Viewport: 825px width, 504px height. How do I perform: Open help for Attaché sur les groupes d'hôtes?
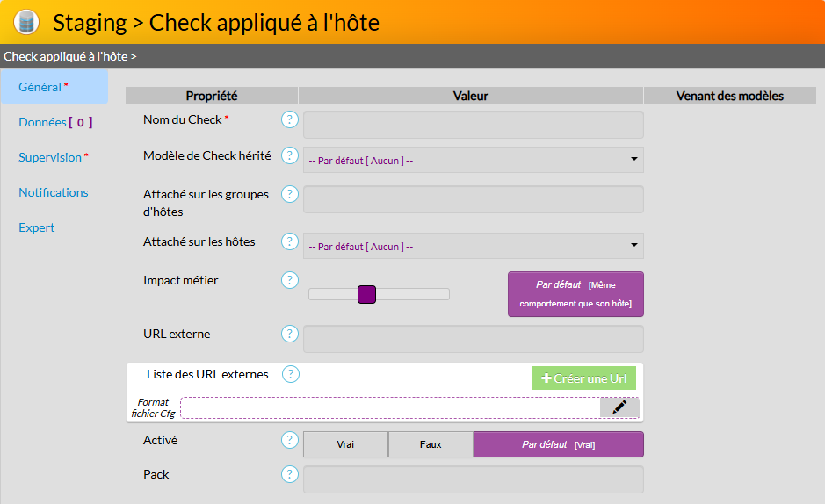290,194
